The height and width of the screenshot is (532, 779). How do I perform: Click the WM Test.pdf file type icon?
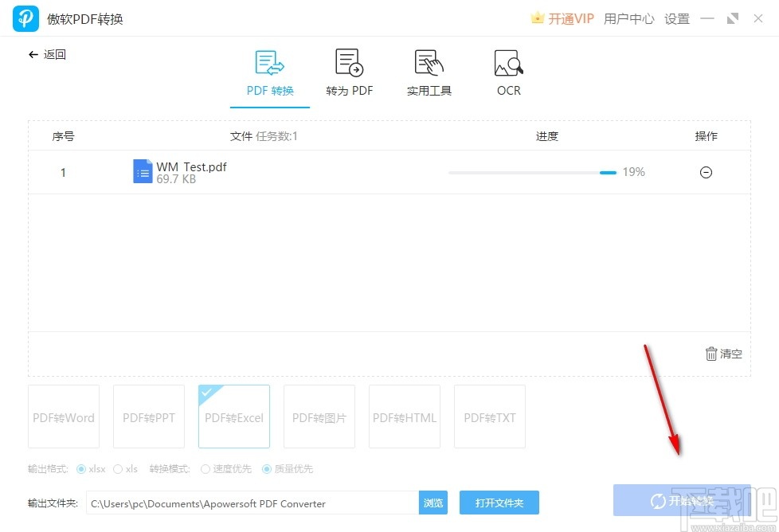pyautogui.click(x=143, y=171)
